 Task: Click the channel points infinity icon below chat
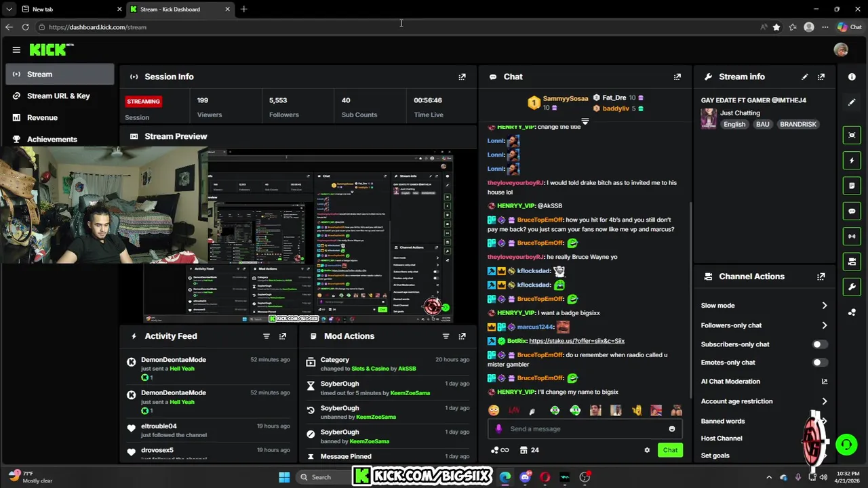(500, 450)
